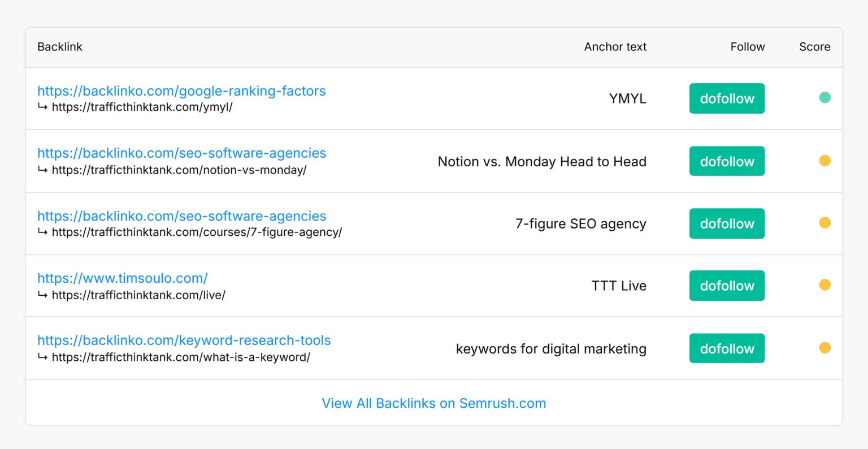The width and height of the screenshot is (868, 449).
Task: Select the Backlink column header
Action: (60, 47)
